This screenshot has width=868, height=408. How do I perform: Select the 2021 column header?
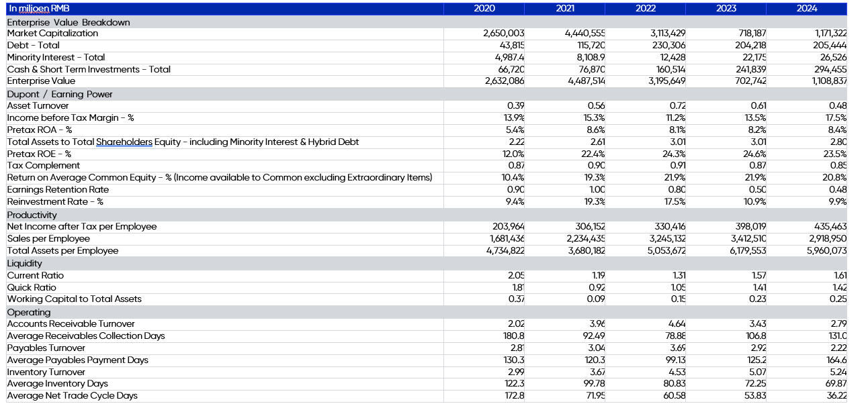(x=565, y=9)
